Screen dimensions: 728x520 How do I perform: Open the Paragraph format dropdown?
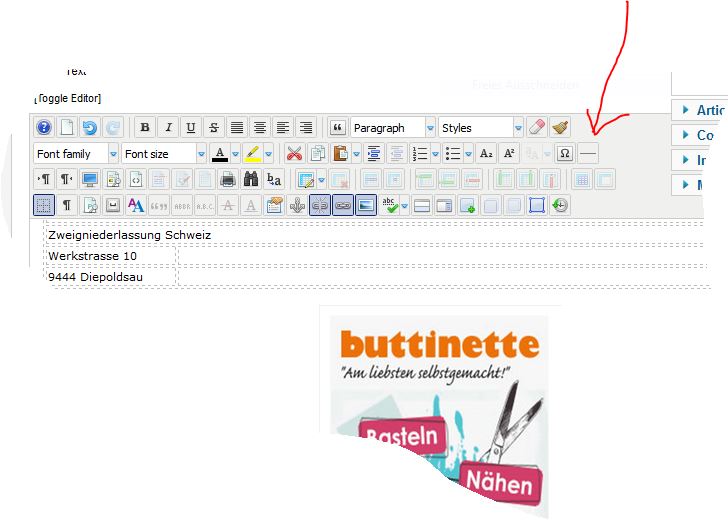pyautogui.click(x=393, y=128)
